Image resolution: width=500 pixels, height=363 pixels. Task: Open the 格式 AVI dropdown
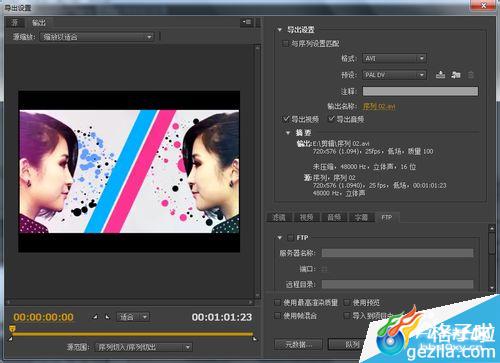pyautogui.click(x=394, y=58)
